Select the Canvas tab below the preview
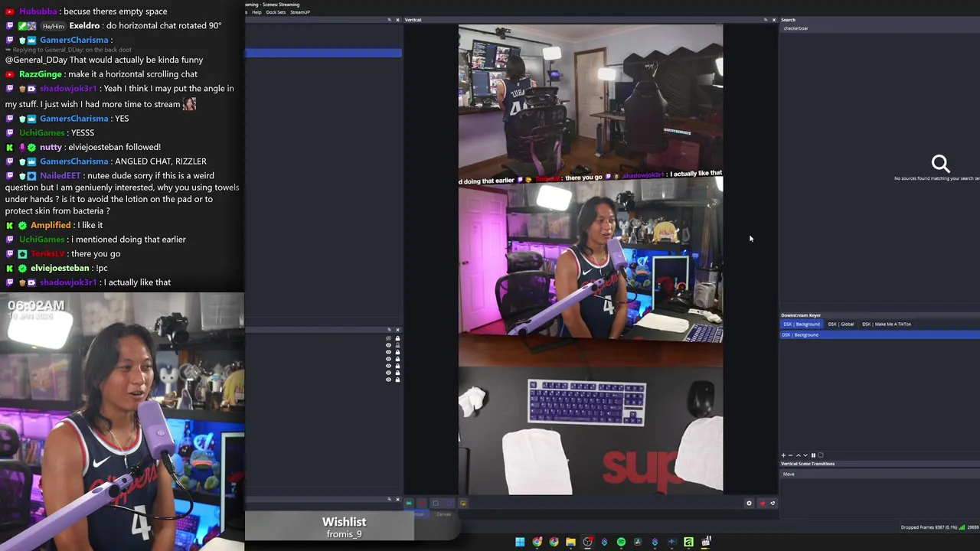Screen dimensions: 980x551 (x=443, y=514)
